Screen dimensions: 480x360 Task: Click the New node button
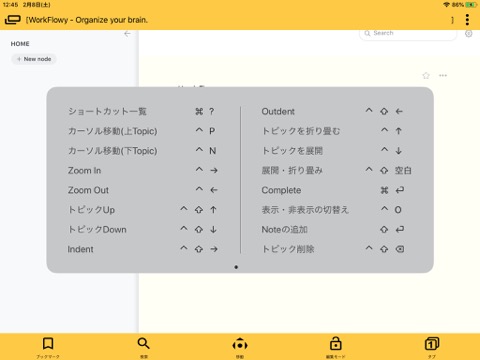(34, 59)
